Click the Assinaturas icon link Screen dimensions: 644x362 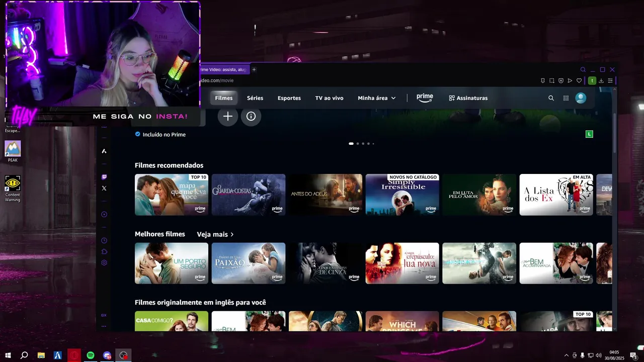click(468, 98)
